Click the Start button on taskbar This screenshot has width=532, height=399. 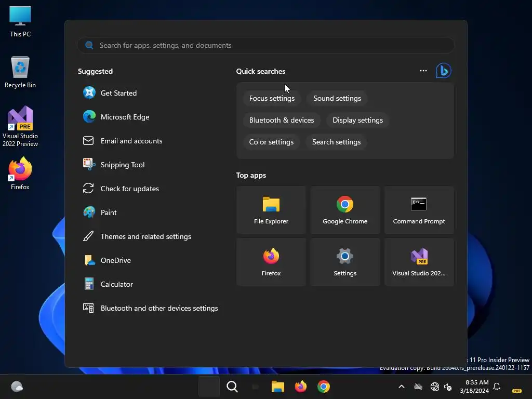click(209, 387)
